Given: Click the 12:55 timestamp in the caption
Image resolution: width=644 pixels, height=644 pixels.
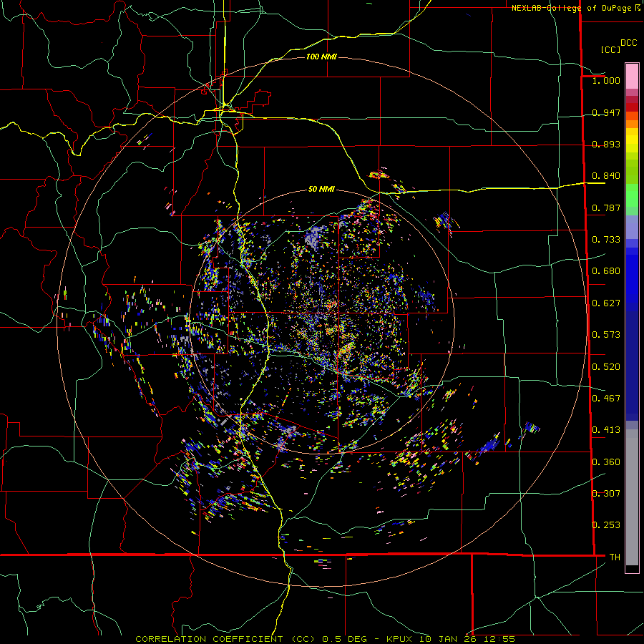Looking at the screenshot, I should 500,639.
